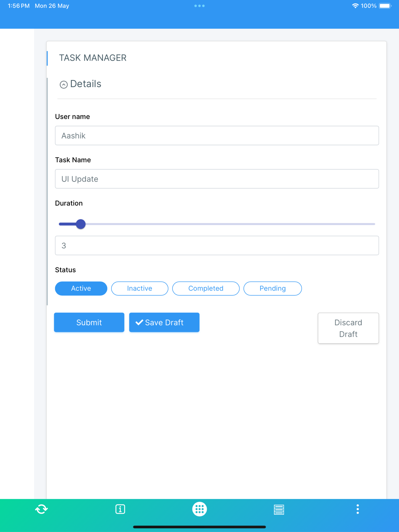The image size is (399, 532).
Task: Tap the Wi-Fi status icon
Action: click(x=355, y=6)
